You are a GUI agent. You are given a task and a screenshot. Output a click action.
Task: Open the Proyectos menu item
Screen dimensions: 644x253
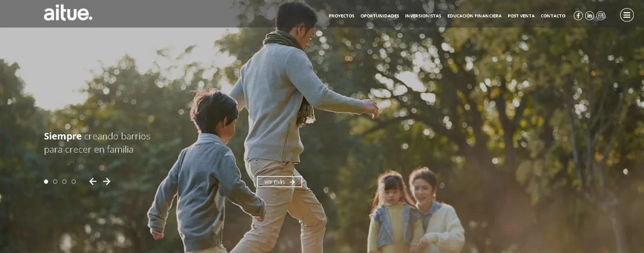point(341,16)
